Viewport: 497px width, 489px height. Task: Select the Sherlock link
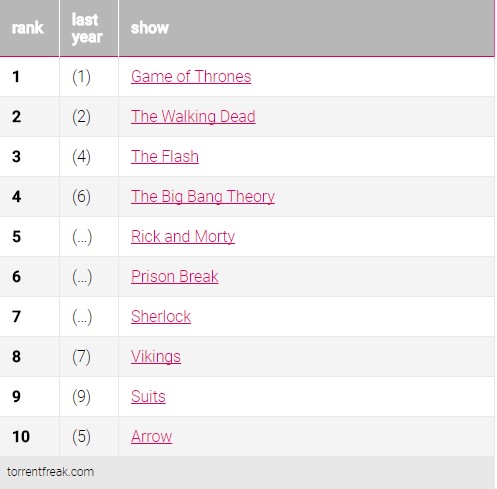[x=161, y=316]
